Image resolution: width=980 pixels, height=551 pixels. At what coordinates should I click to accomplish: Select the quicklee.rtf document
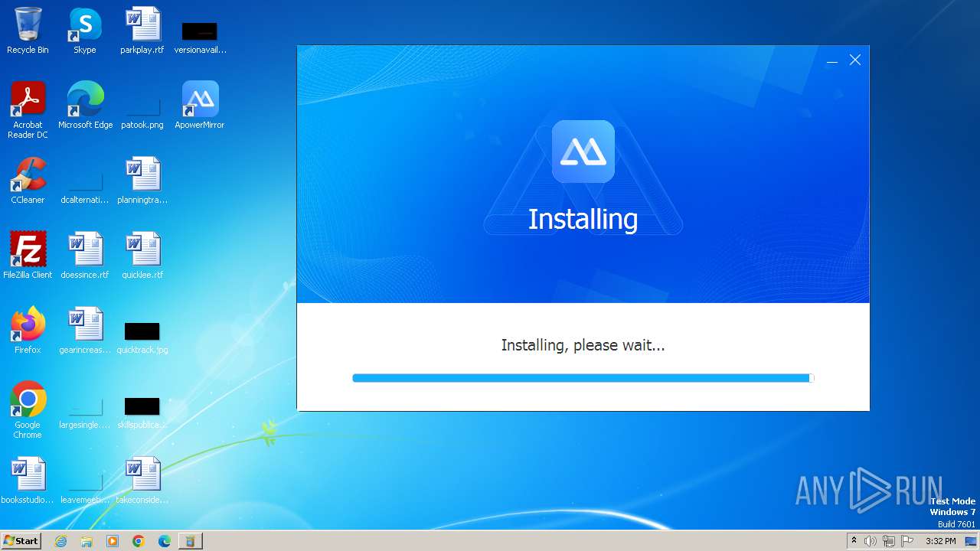click(x=142, y=256)
